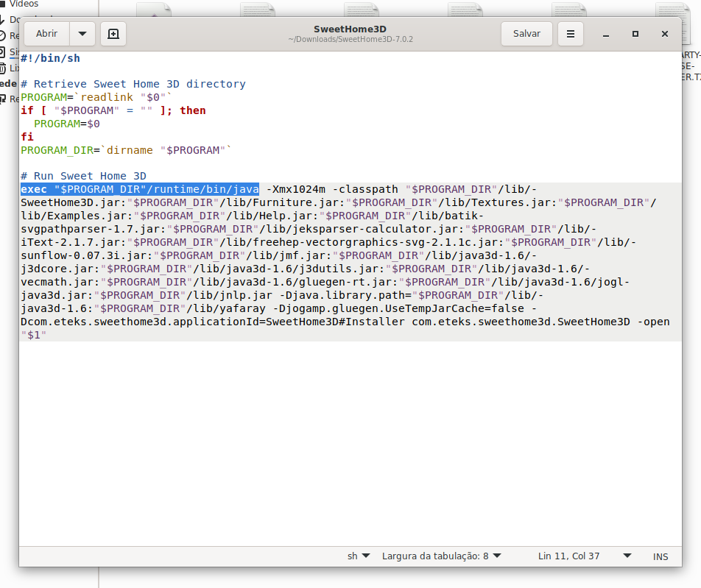Open the new document tab icon

click(113, 34)
